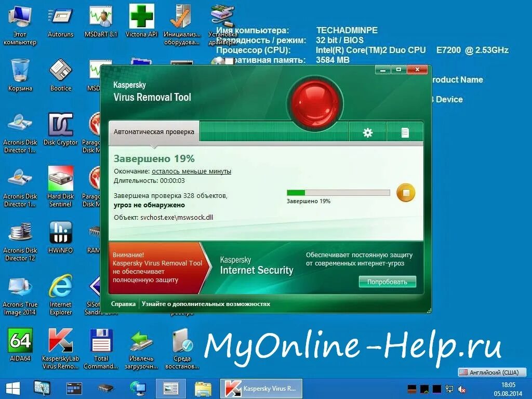Screen dimensions: 532x399
Task: Click the scan progress bar
Action: click(338, 193)
